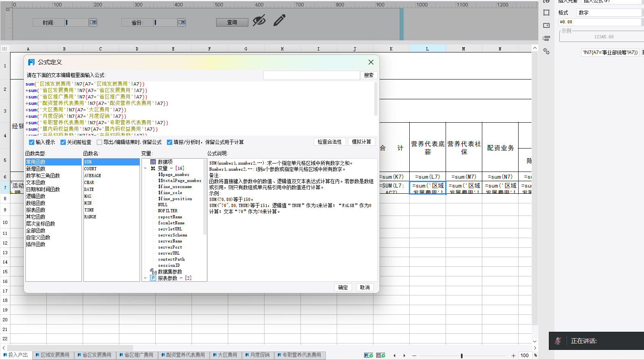Select the 数据集参数 tree node
The height and width of the screenshot is (360, 644).
pyautogui.click(x=170, y=272)
